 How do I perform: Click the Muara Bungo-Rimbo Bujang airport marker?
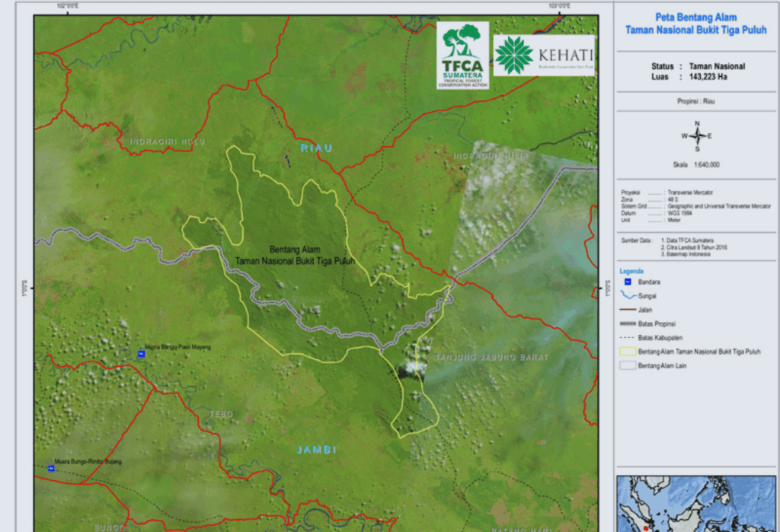point(50,468)
